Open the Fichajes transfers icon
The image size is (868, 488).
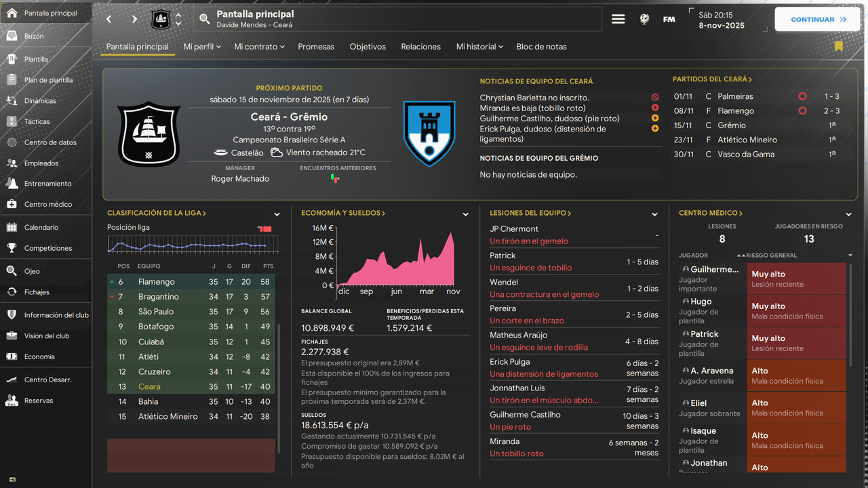(12, 292)
